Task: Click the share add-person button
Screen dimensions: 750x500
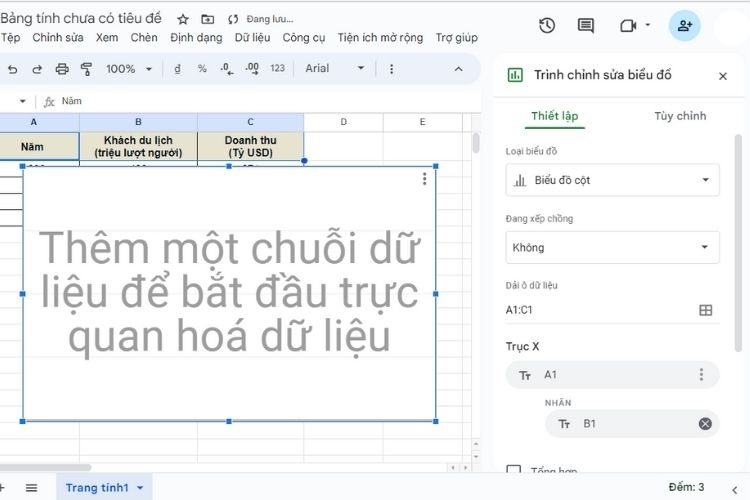Action: [684, 25]
